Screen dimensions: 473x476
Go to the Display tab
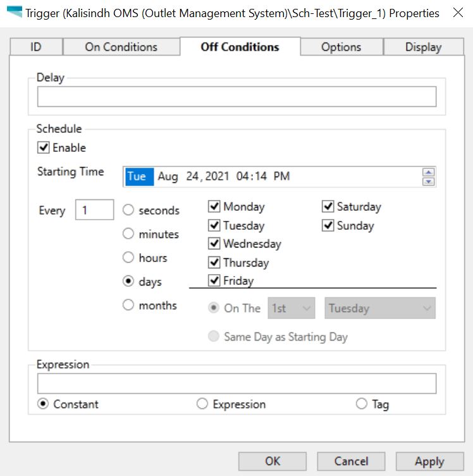[423, 47]
